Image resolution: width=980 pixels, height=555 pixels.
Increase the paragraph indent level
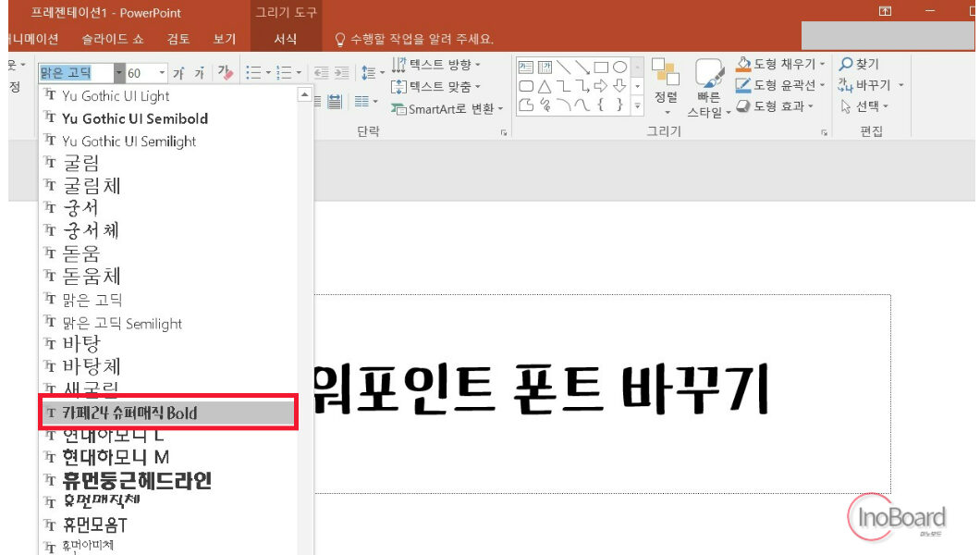342,73
